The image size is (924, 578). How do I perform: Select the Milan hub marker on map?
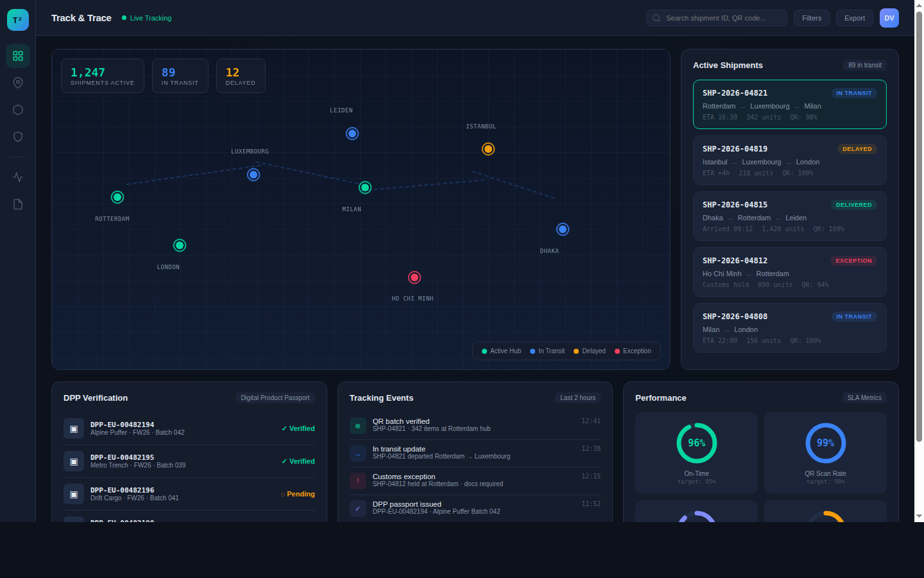click(365, 188)
